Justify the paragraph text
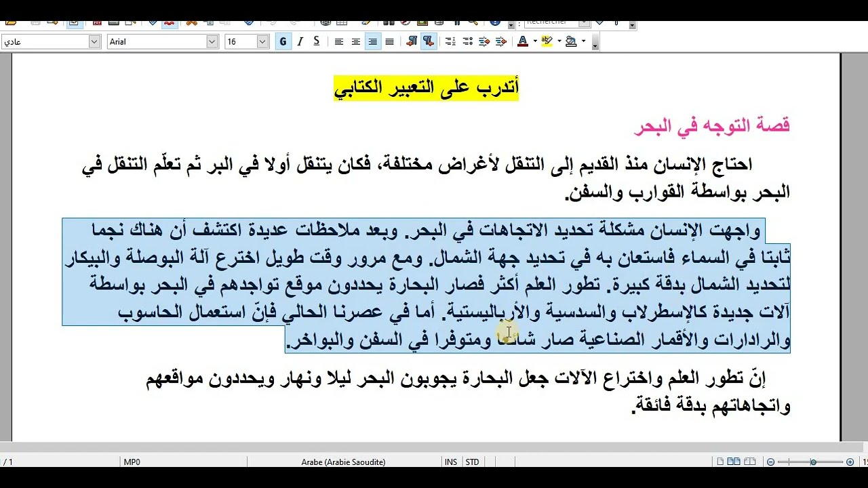 (389, 41)
